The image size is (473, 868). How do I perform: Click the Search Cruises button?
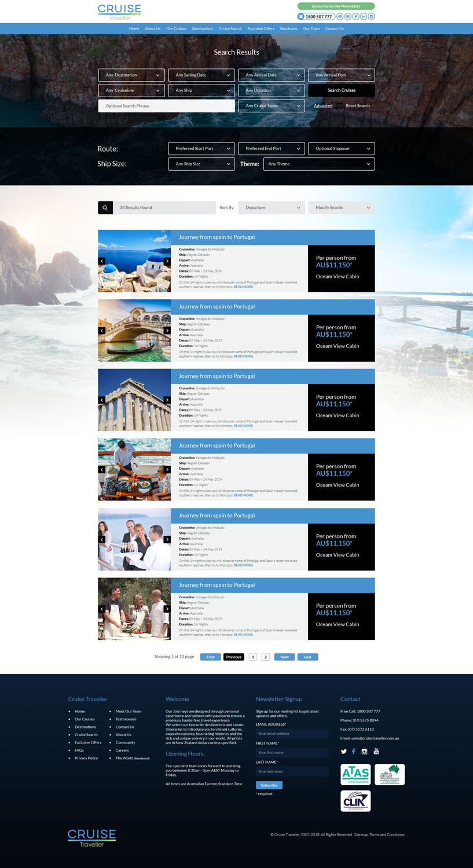342,90
